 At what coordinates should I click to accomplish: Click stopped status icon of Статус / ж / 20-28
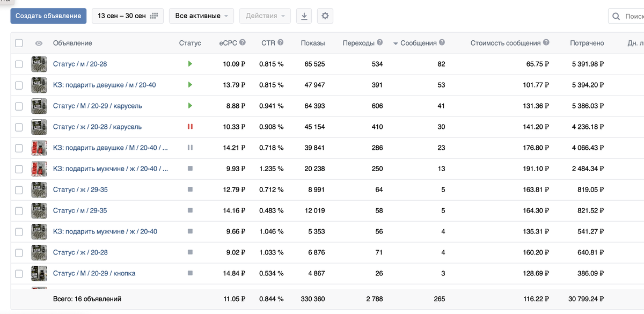tap(190, 252)
